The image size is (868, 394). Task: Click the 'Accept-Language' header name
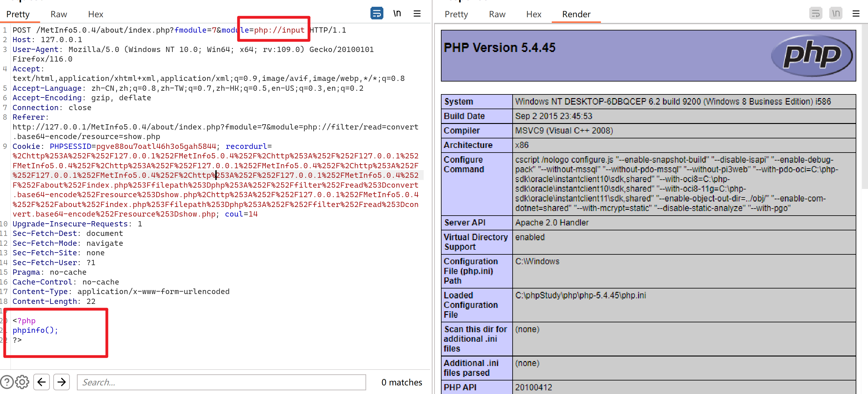(x=47, y=88)
